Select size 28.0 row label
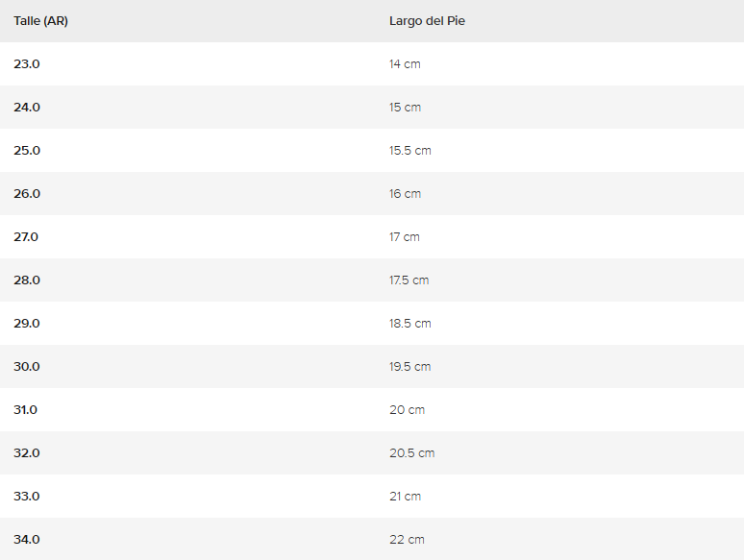The image size is (744, 560). (x=27, y=280)
